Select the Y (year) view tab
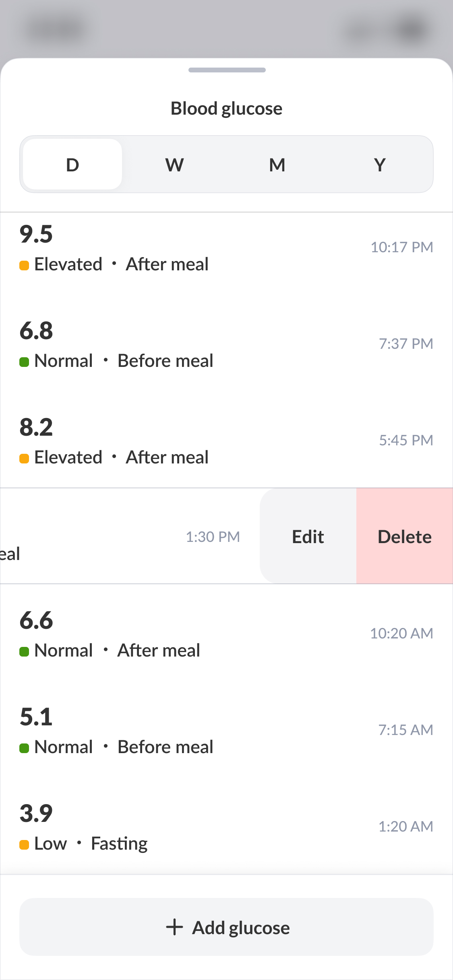The width and height of the screenshot is (453, 980). [380, 165]
